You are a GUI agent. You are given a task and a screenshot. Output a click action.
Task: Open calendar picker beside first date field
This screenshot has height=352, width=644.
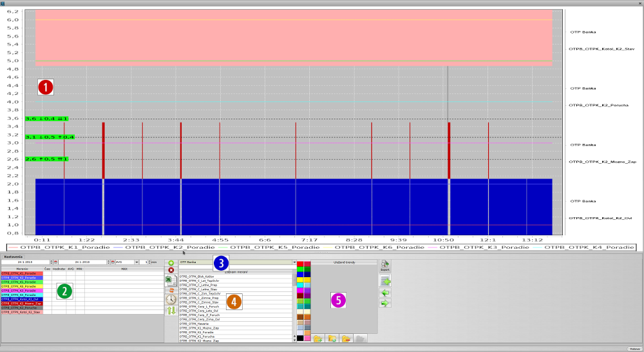[x=56, y=262]
